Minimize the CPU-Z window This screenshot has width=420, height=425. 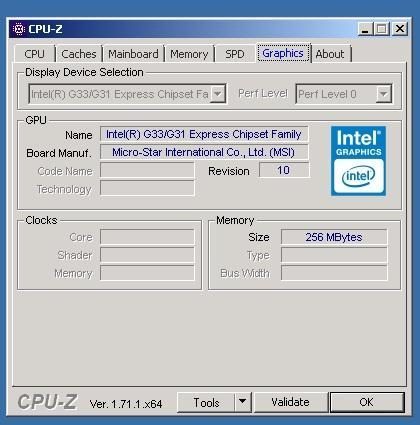tap(365, 29)
